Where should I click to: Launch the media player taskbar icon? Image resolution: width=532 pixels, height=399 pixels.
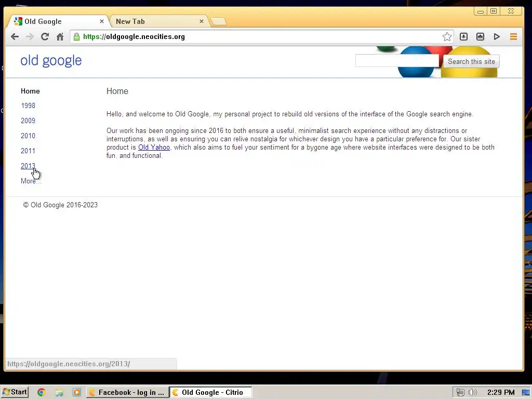pos(77,392)
